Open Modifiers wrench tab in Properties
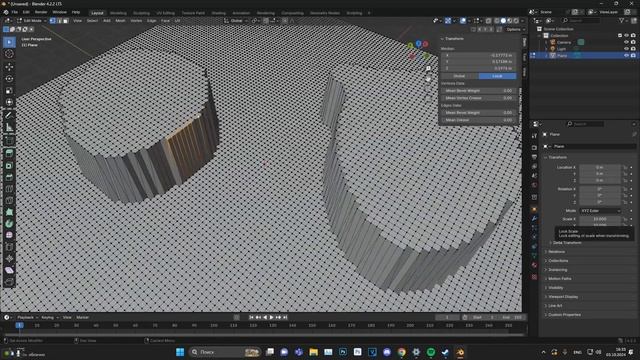This screenshot has height=360, width=640. (x=534, y=219)
